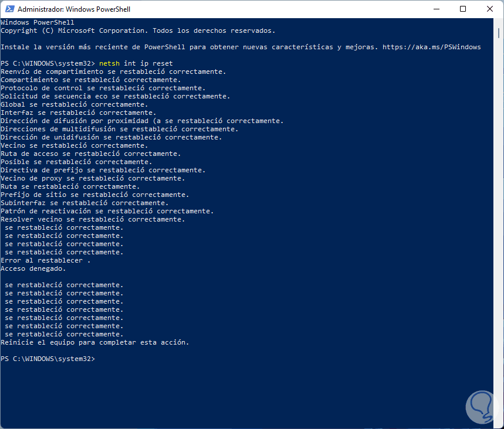Click 'Ruta se restableció correctamente' line
The height and width of the screenshot is (429, 504).
tap(70, 186)
